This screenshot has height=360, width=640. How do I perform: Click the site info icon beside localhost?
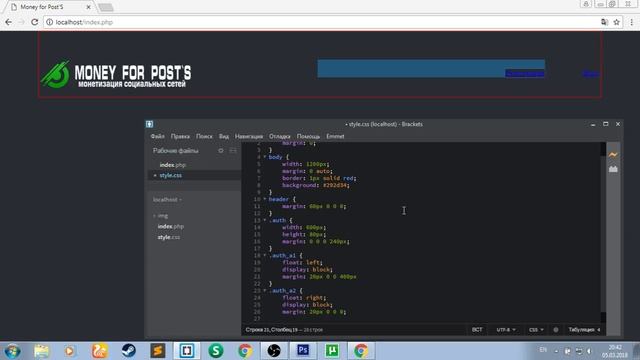pyautogui.click(x=49, y=22)
